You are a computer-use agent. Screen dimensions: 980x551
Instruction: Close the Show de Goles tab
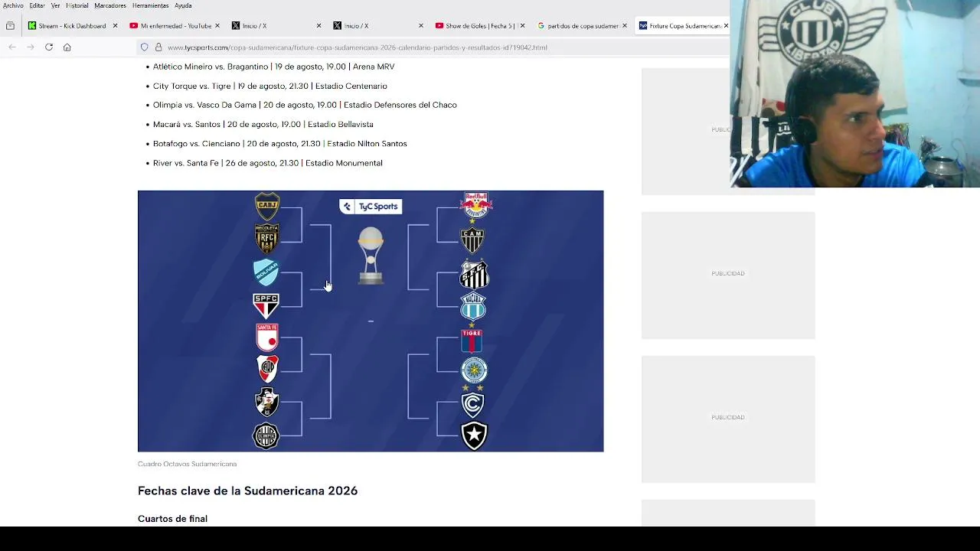(x=522, y=26)
